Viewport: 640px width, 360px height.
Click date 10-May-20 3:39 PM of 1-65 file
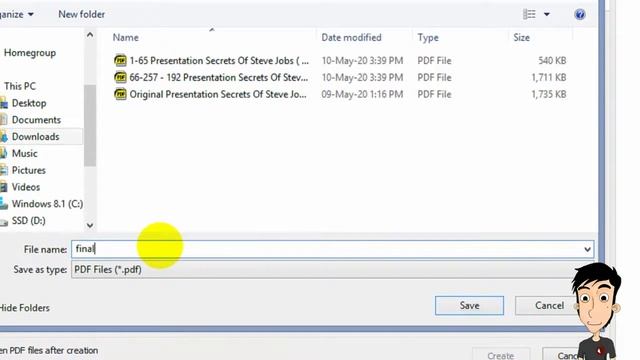coord(362,60)
